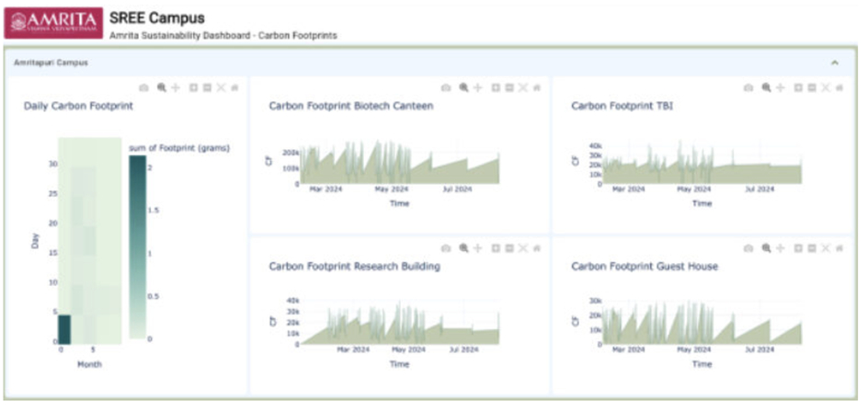Click autoscale icon on Daily Carbon Footprint chart
This screenshot has width=868, height=412.
pos(221,87)
